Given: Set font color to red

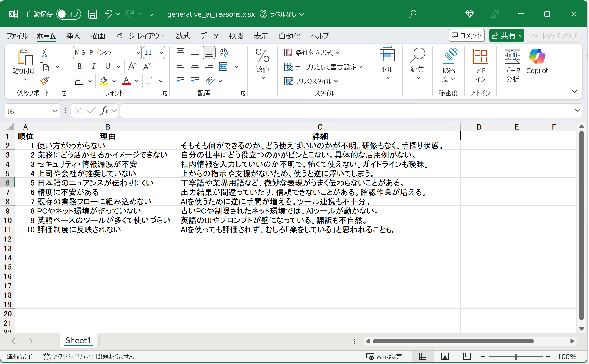Looking at the screenshot, I should [126, 80].
